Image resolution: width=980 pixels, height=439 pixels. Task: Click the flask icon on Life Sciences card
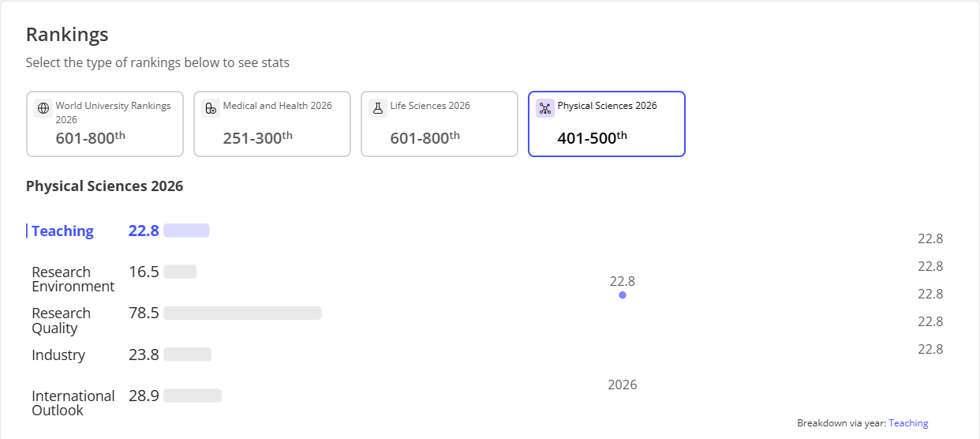378,108
